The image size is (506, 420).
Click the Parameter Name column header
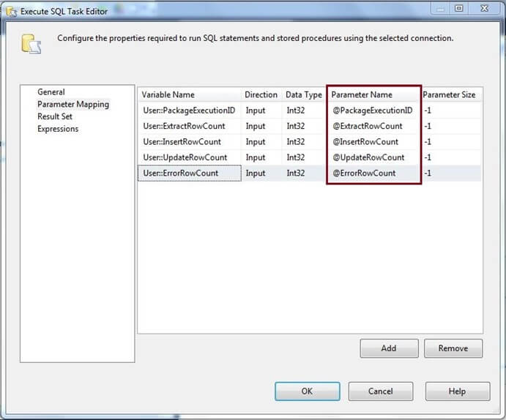tap(374, 95)
